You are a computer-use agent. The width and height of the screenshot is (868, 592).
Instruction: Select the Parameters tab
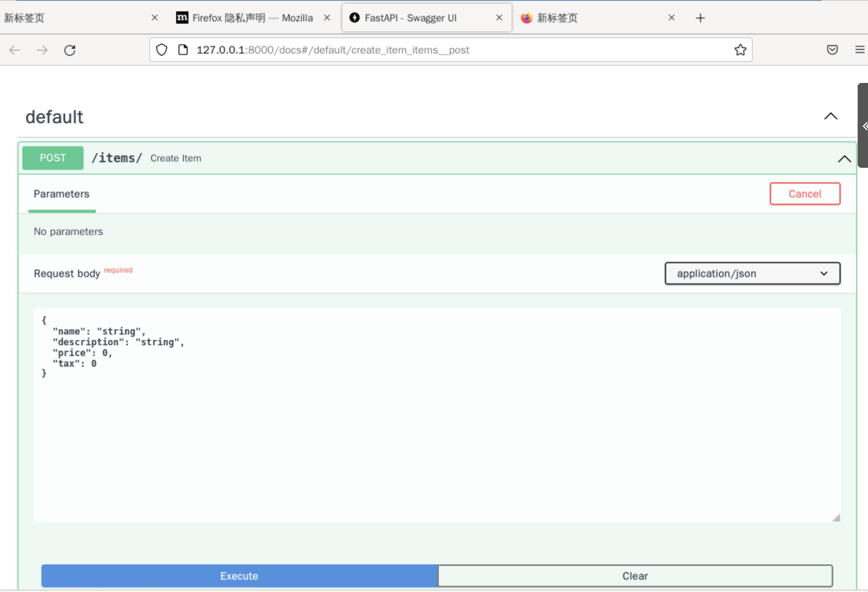point(61,194)
